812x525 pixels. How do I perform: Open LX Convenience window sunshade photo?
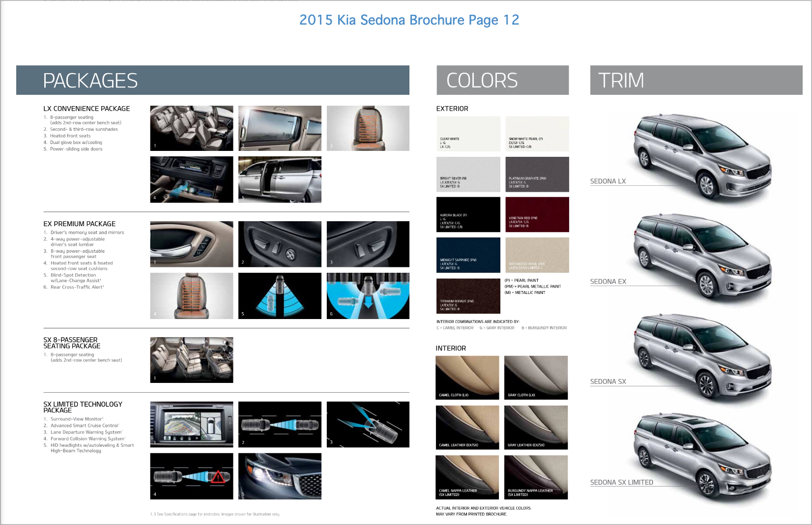pos(280,128)
